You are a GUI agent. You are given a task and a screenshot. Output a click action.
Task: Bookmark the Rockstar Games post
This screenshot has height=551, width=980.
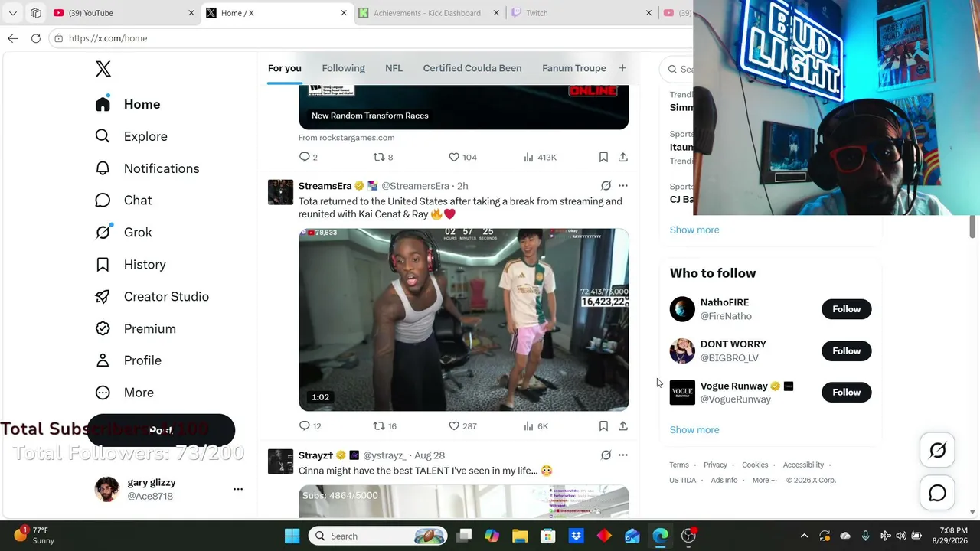(x=603, y=157)
